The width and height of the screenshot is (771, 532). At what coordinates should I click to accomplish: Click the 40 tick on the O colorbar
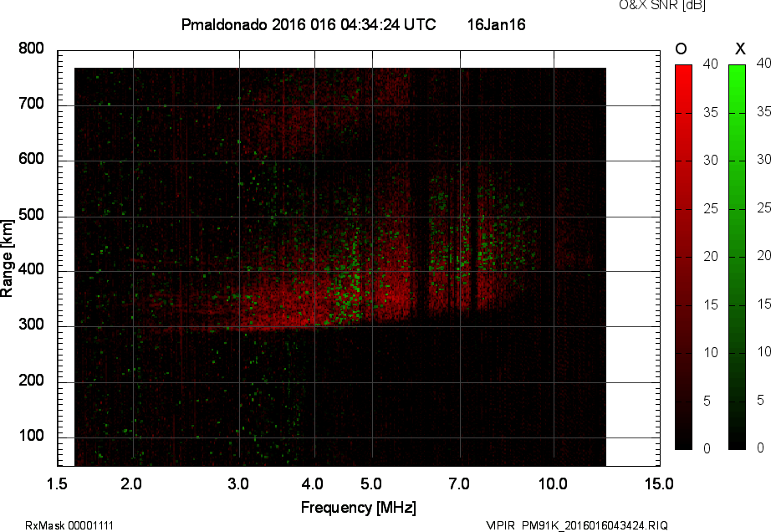(711, 64)
